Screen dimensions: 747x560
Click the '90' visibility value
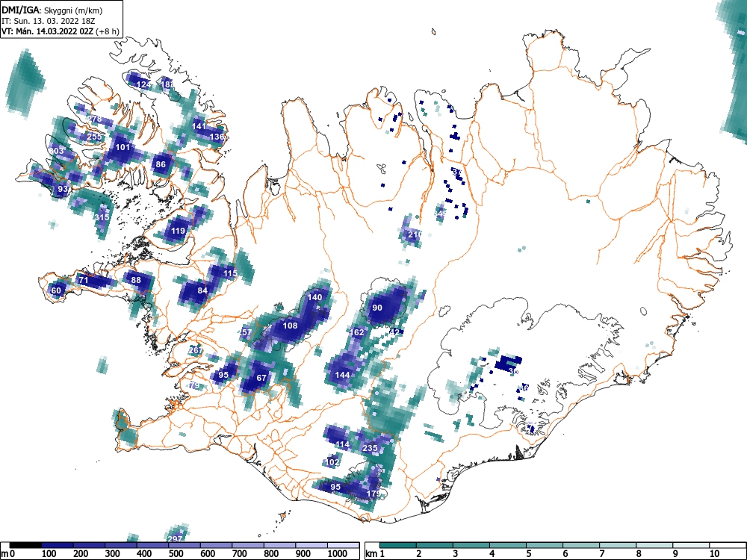click(x=377, y=308)
